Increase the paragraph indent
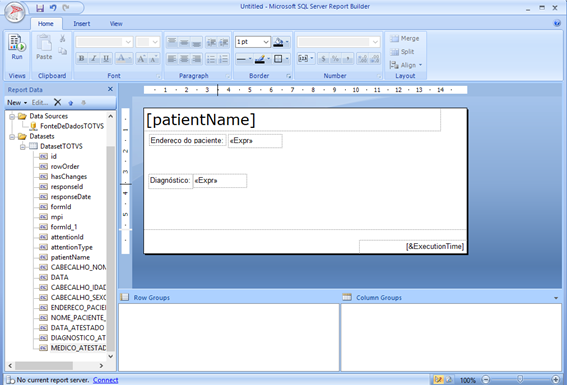The height and width of the screenshot is (385, 567). pyautogui.click(x=223, y=42)
